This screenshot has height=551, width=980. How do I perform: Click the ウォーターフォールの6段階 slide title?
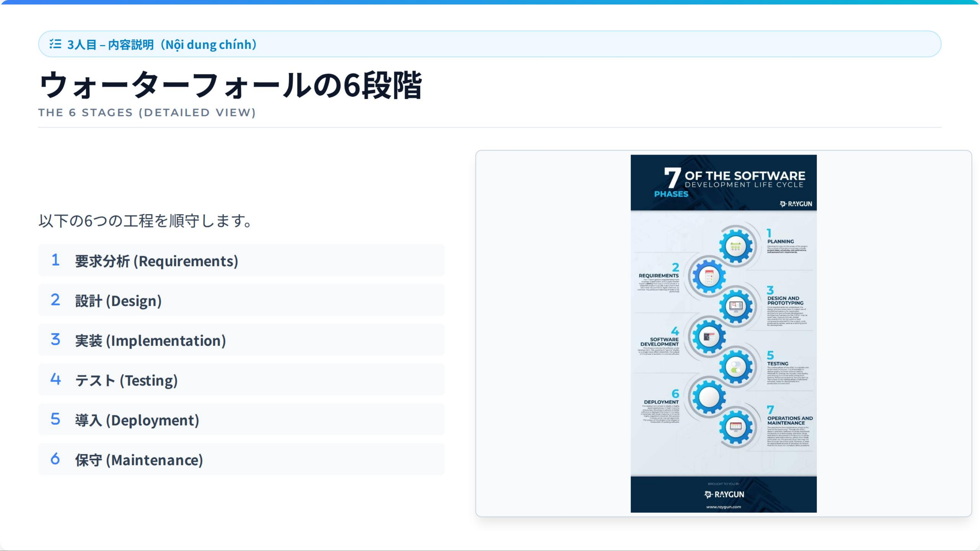click(231, 85)
